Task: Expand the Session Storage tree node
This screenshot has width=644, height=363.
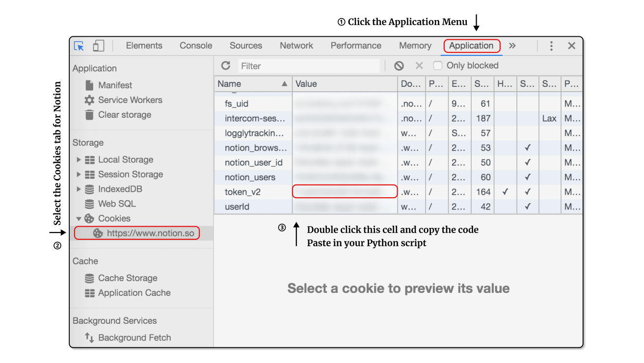Action: point(79,175)
